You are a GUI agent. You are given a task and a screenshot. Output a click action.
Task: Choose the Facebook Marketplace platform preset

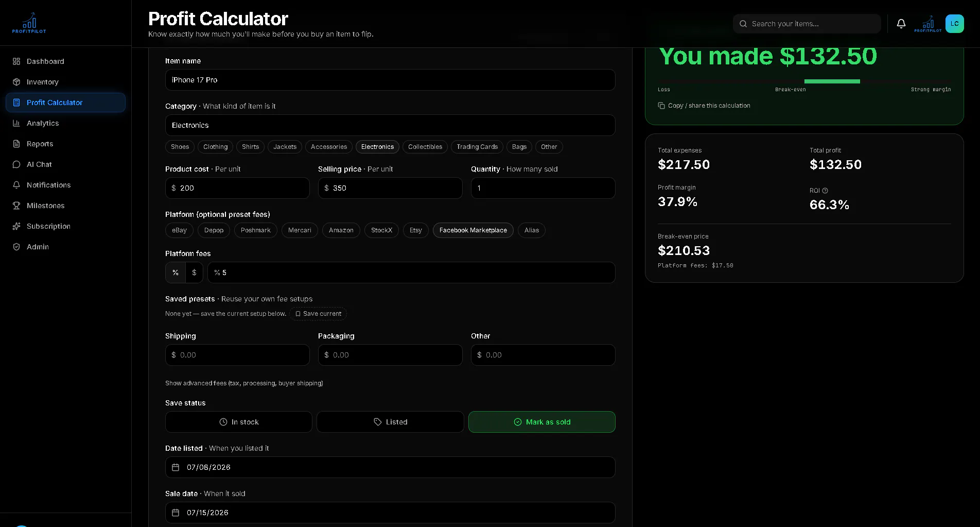click(473, 230)
